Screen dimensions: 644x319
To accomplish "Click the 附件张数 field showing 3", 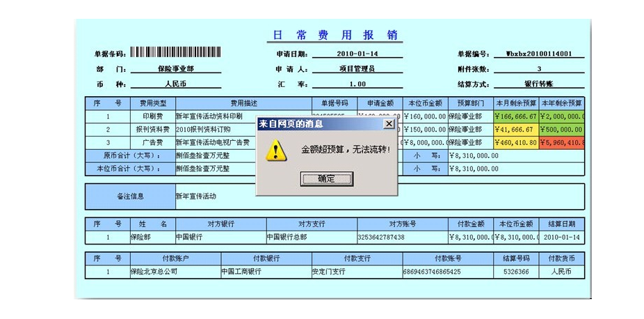I will pyautogui.click(x=539, y=69).
